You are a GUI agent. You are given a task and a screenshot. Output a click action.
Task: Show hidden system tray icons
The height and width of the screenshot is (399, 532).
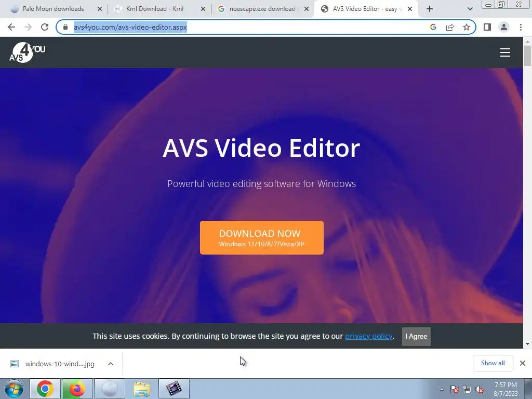[x=442, y=389]
